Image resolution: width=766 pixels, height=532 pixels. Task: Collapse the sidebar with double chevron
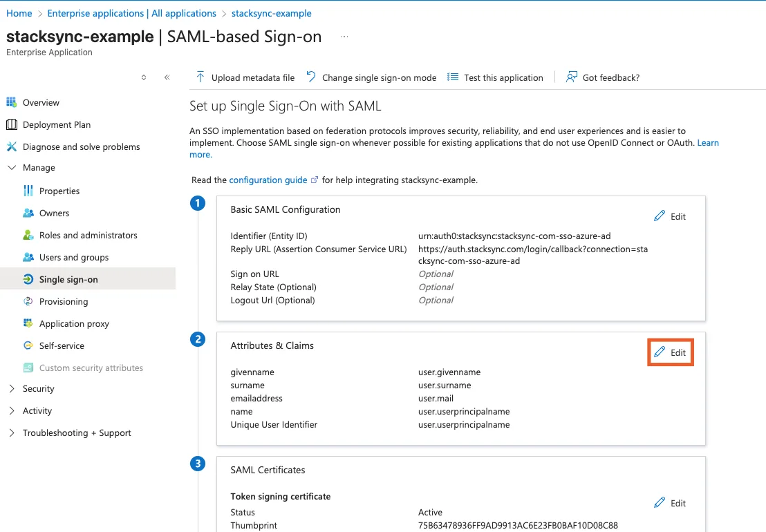[x=167, y=77]
